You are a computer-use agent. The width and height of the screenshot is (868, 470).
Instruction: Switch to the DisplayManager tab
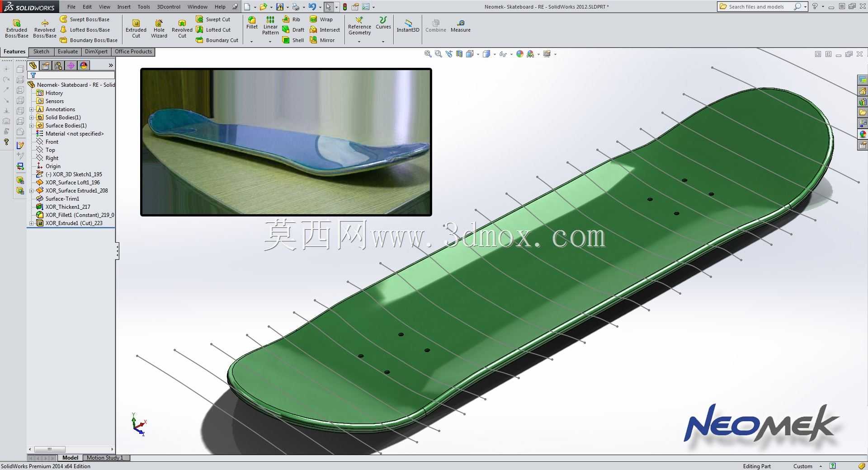[84, 66]
